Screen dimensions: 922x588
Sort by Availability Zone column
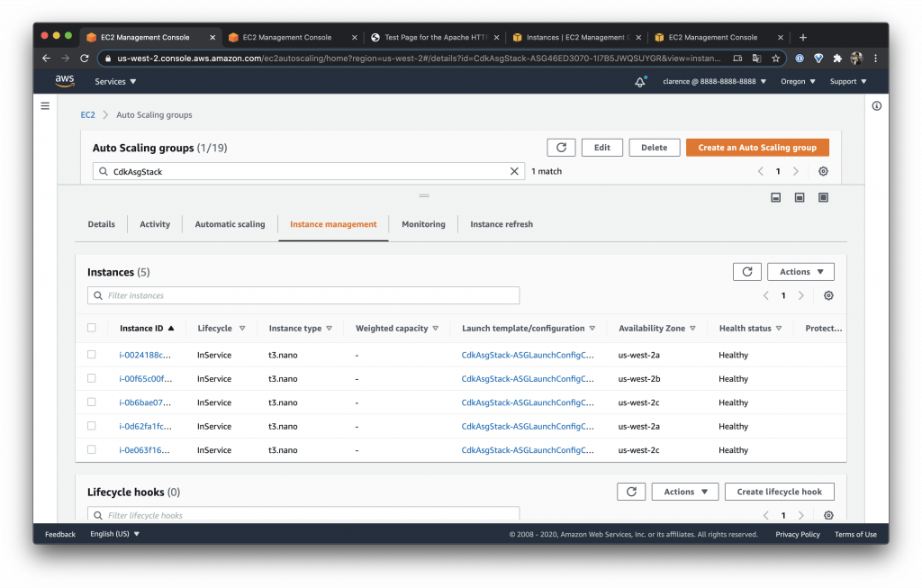(656, 328)
